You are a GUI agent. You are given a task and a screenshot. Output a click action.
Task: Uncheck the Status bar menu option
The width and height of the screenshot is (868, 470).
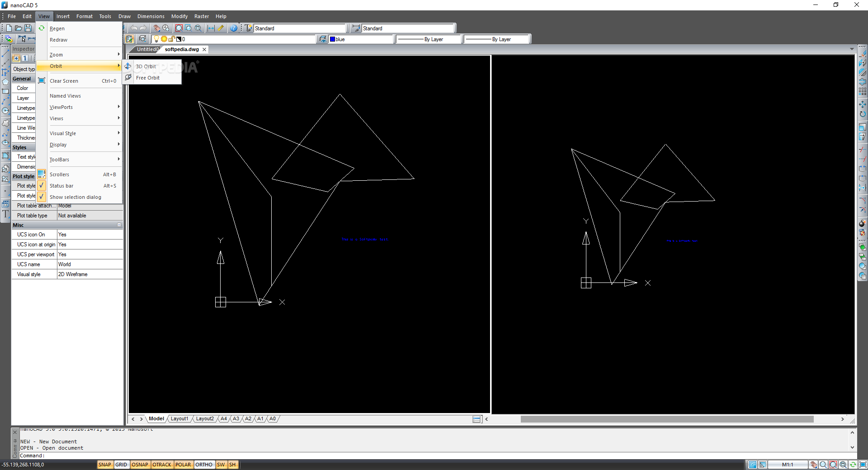coord(79,186)
